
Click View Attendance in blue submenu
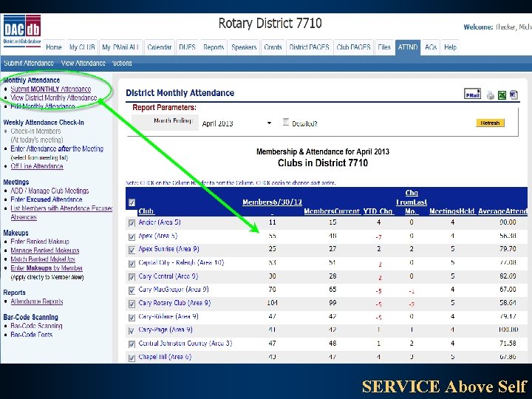[x=83, y=63]
